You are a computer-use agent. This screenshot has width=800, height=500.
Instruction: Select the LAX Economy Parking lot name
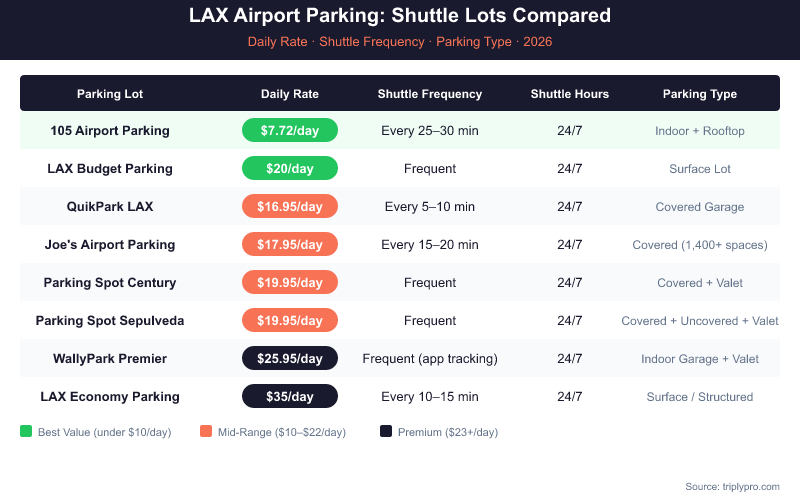(x=110, y=397)
